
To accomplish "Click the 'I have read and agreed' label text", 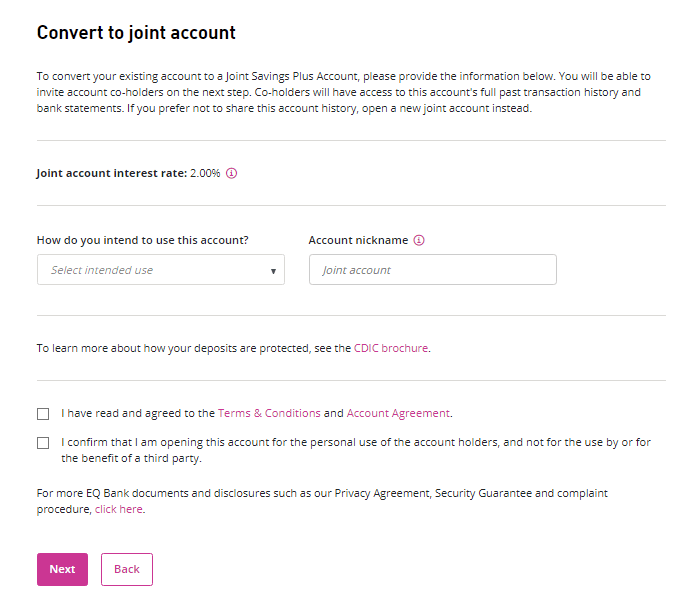I will click(138, 413).
